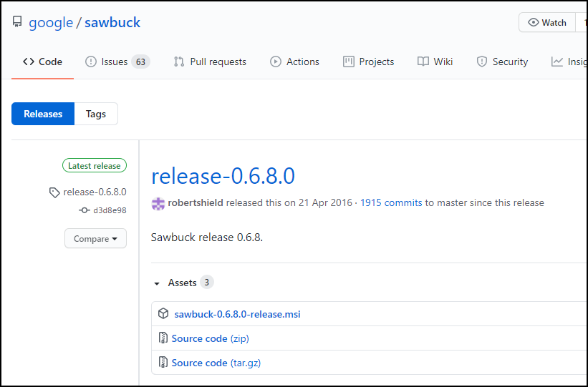Open the Compare dropdown

coord(96,239)
